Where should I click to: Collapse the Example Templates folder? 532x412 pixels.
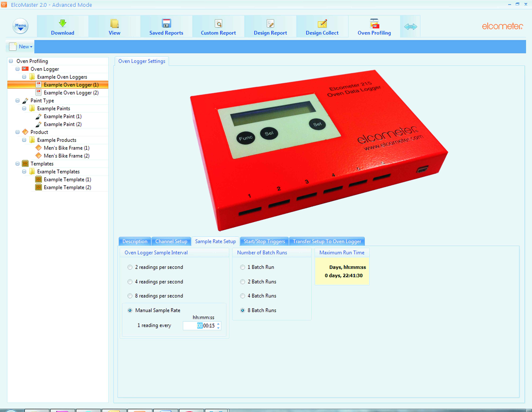24,172
